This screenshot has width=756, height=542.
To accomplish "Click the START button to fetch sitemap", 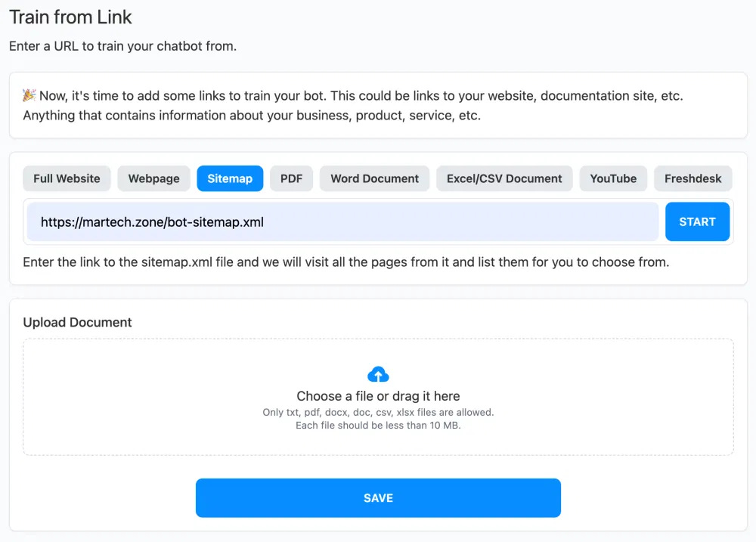I will coord(697,221).
